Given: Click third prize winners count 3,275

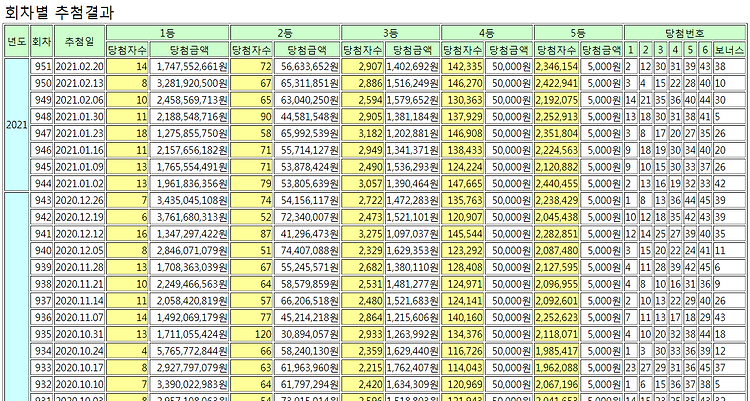Looking at the screenshot, I should coord(362,234).
